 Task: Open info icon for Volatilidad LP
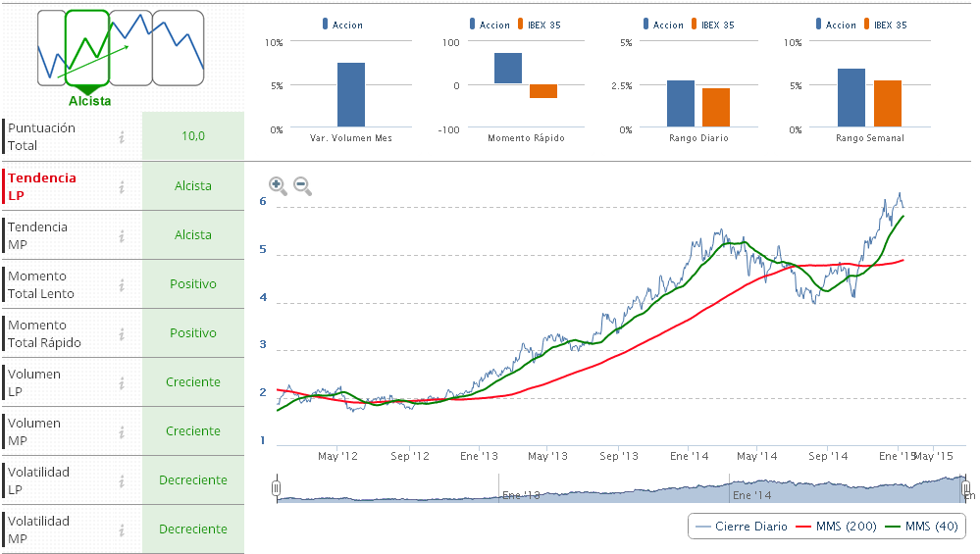[122, 480]
